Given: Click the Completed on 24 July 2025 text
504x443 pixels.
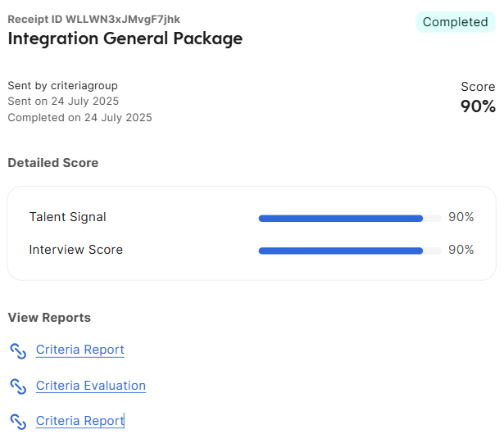Looking at the screenshot, I should pyautogui.click(x=79, y=118).
